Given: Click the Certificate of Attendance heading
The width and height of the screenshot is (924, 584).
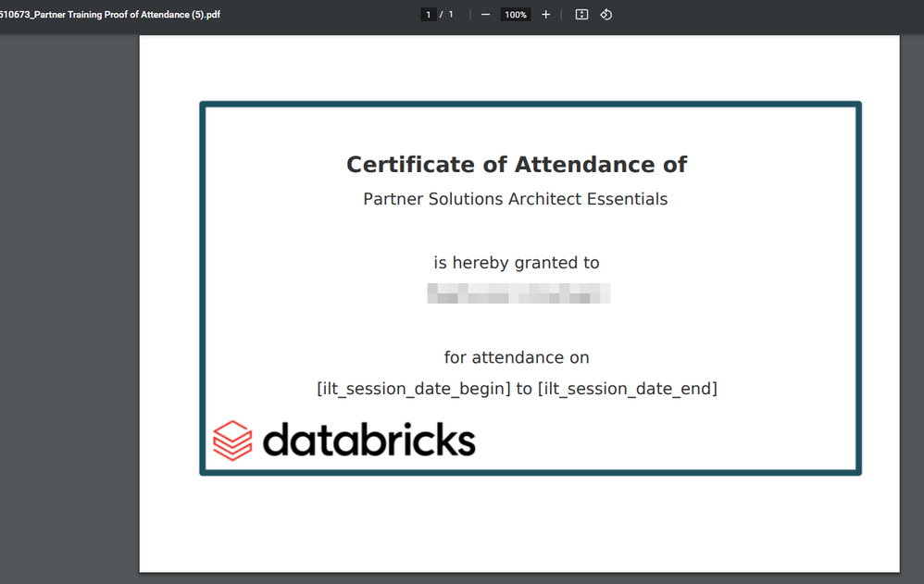Looking at the screenshot, I should (x=516, y=165).
